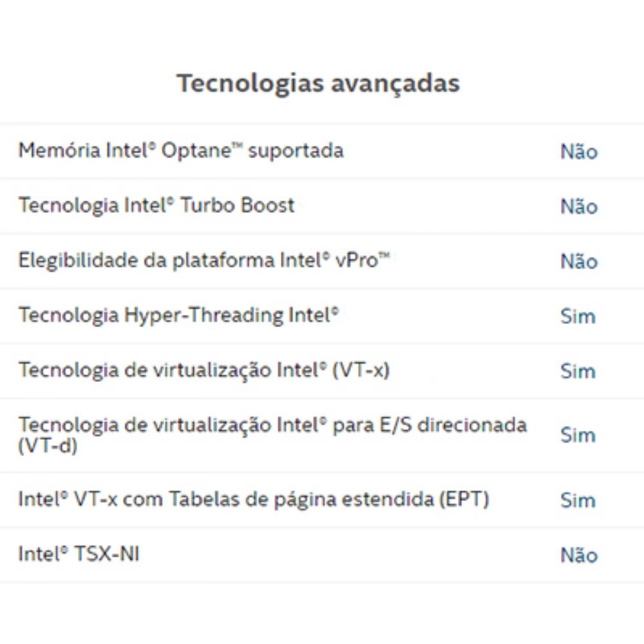Click the Memória Intel Optane suportada label

click(x=181, y=151)
